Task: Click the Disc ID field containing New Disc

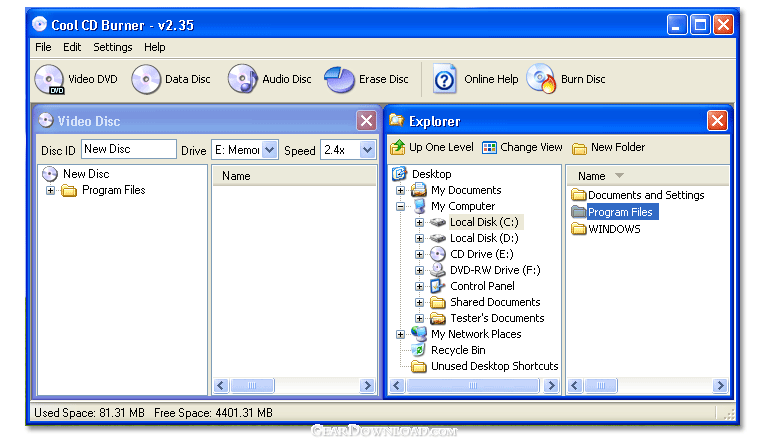Action: coord(129,149)
